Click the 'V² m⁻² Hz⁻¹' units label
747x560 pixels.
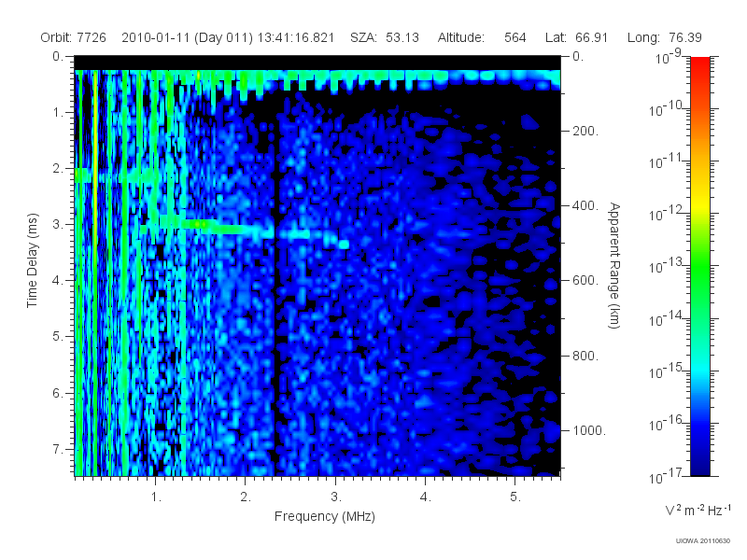tap(698, 510)
